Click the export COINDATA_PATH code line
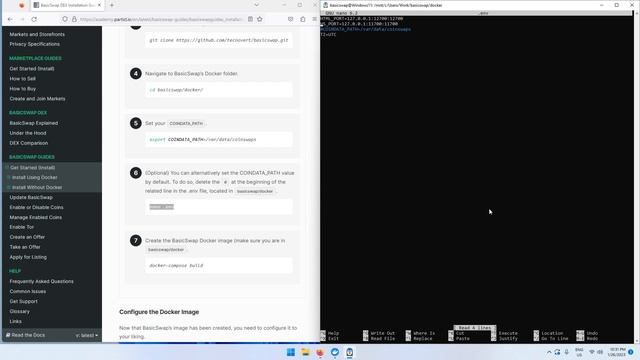The height and width of the screenshot is (360, 640). point(219,140)
